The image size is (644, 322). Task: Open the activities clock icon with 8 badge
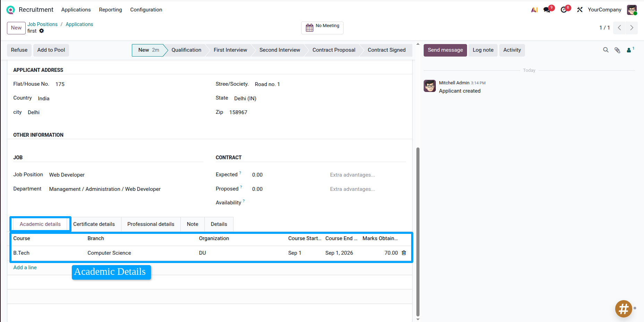pyautogui.click(x=564, y=10)
